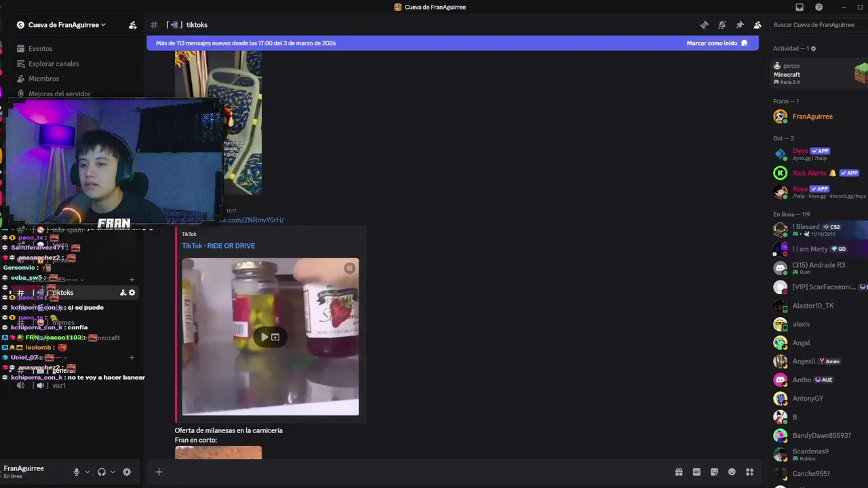The height and width of the screenshot is (488, 868).
Task: Open the Kick Alerts bot member entry
Action: point(818,173)
